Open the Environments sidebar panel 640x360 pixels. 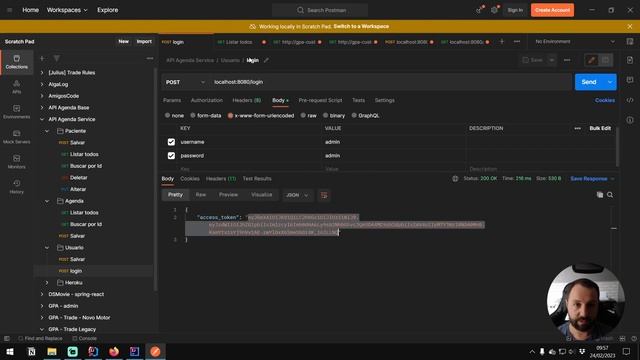(16, 112)
